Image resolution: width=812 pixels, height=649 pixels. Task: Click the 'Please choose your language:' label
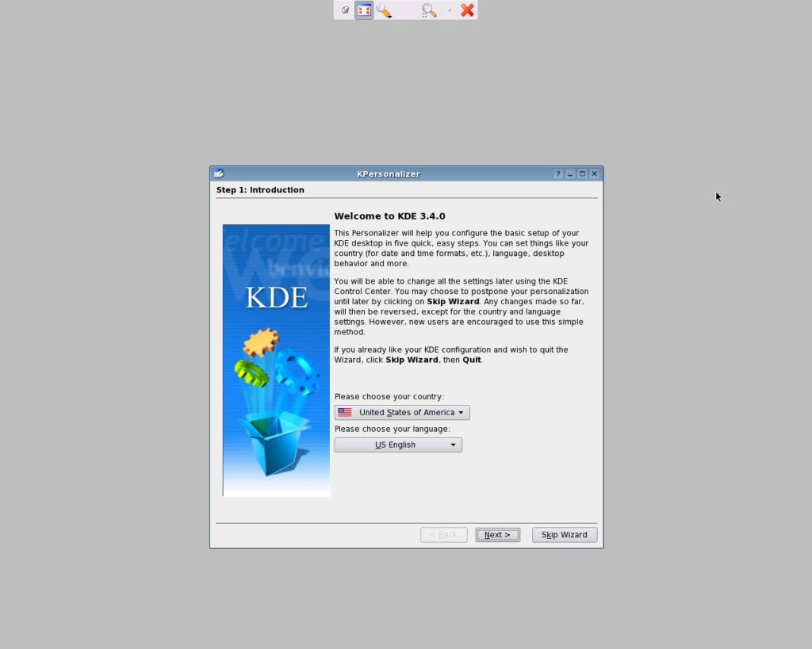[x=392, y=429]
